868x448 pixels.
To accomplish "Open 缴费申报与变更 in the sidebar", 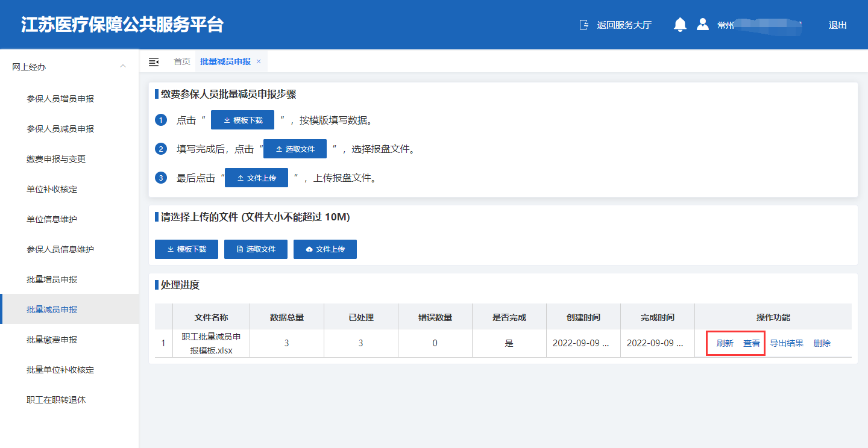I will tap(56, 159).
